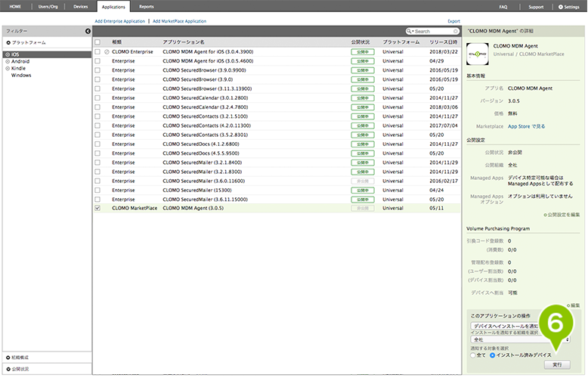588x378 pixels.
Task: Select the CLOMO SecuredDocs (4.5.5.9500) row text
Action: click(201, 153)
